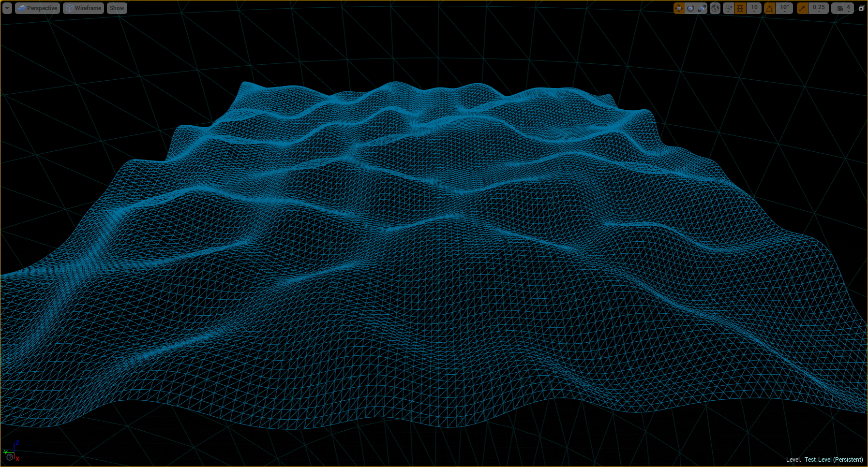Select the Scale gizmo tool
Image resolution: width=868 pixels, height=467 pixels.
click(x=702, y=8)
